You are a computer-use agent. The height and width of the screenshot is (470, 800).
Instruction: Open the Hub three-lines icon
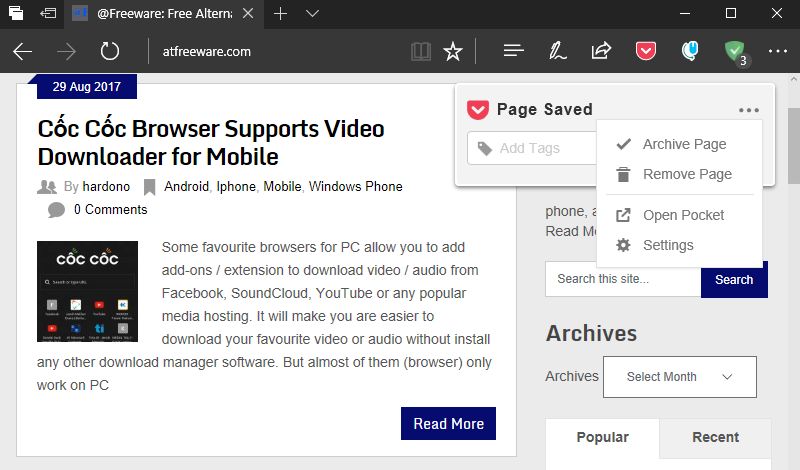click(514, 51)
